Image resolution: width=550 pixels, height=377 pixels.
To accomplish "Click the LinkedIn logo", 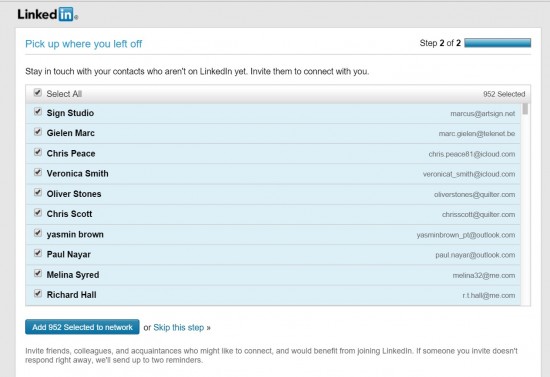I will coord(47,14).
